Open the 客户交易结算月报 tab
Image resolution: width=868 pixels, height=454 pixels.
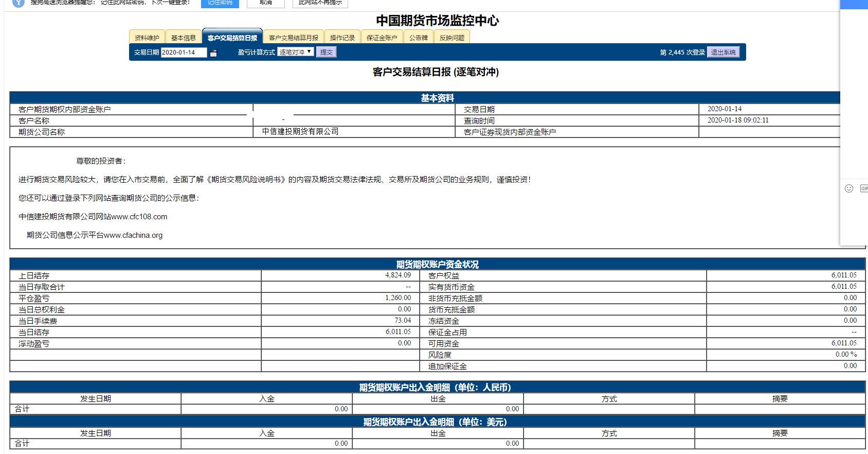click(294, 38)
